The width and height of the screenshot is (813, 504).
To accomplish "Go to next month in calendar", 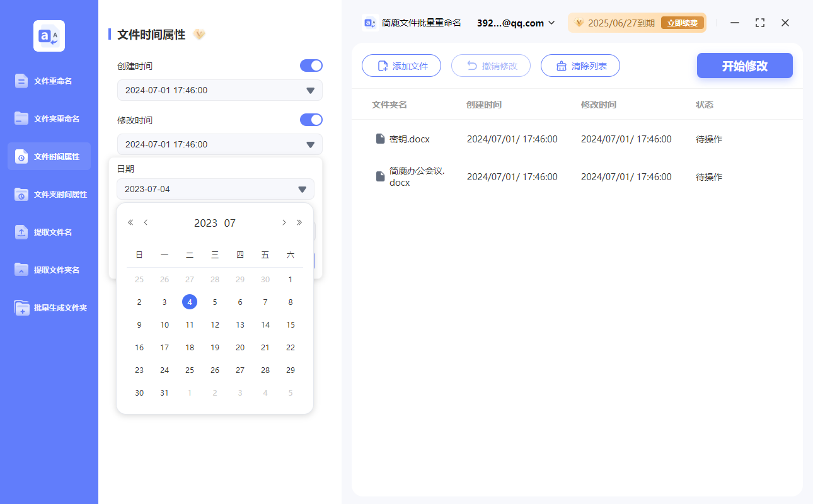I will [284, 222].
